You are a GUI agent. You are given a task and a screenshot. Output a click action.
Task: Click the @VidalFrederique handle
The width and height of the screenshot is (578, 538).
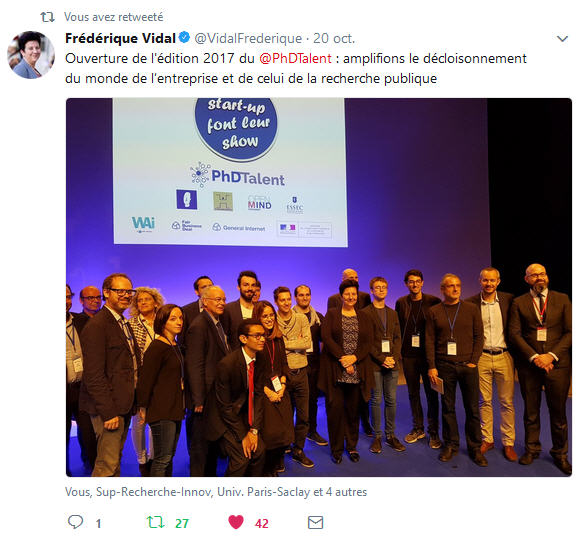click(x=248, y=38)
